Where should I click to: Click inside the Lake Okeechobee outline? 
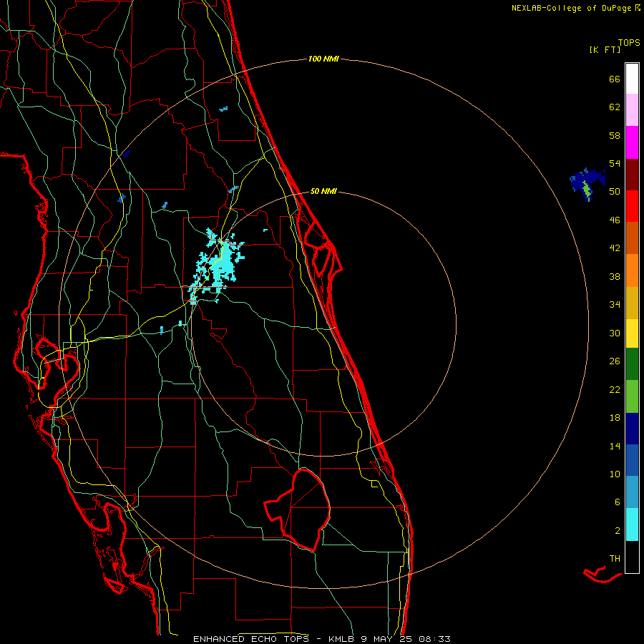(x=306, y=509)
